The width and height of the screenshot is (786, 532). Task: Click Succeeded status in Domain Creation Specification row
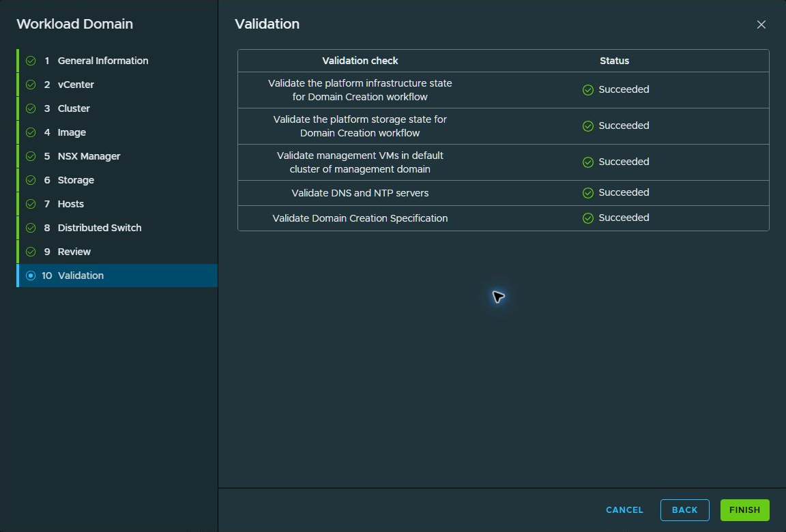tap(624, 218)
